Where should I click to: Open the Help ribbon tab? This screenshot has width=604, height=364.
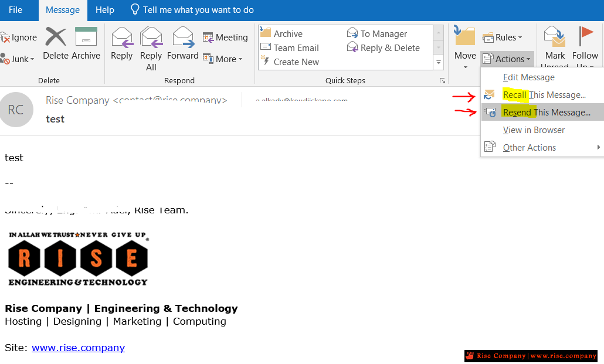pyautogui.click(x=105, y=10)
